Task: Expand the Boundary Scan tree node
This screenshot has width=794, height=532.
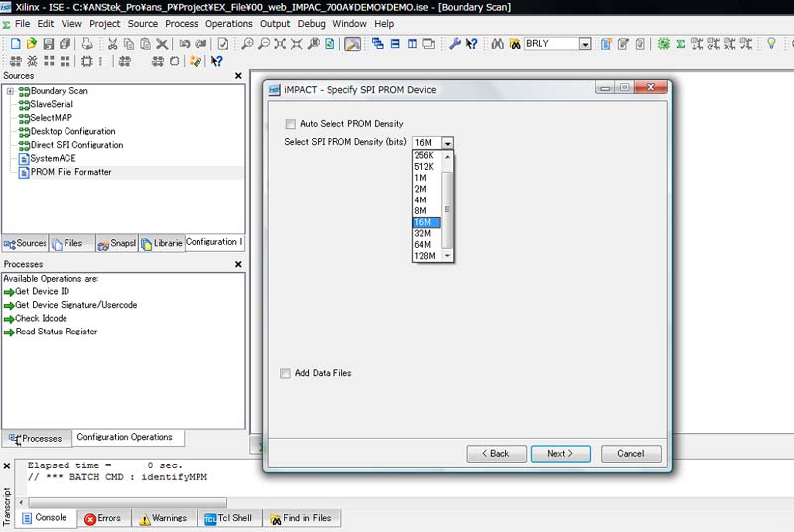Action: coord(10,91)
